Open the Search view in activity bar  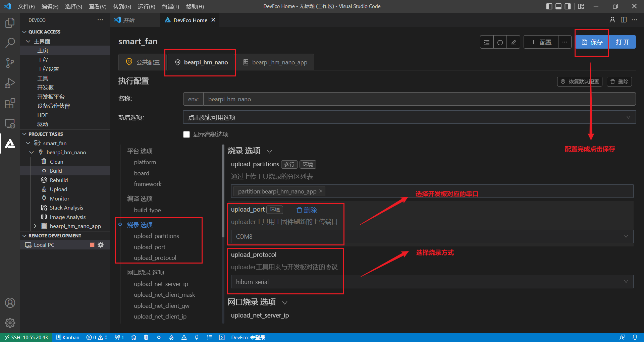click(x=10, y=43)
